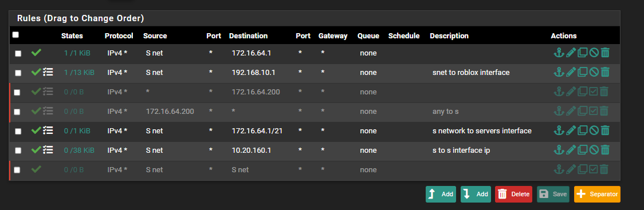Click anchor icon on the 10.20.160.1 rule
The height and width of the screenshot is (210, 644).
[x=558, y=150]
